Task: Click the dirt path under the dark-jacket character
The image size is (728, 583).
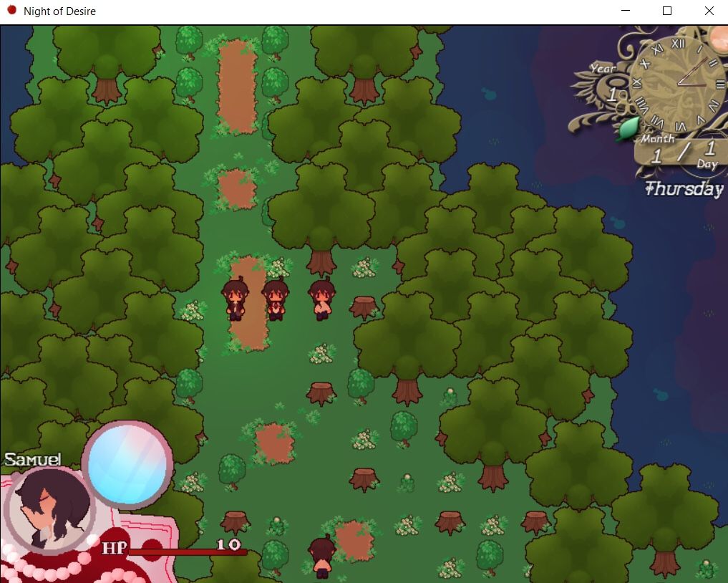Action: 249,302
